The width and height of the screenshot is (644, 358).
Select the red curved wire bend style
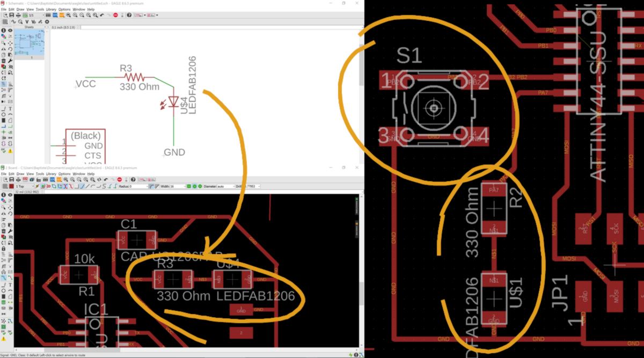click(71, 187)
